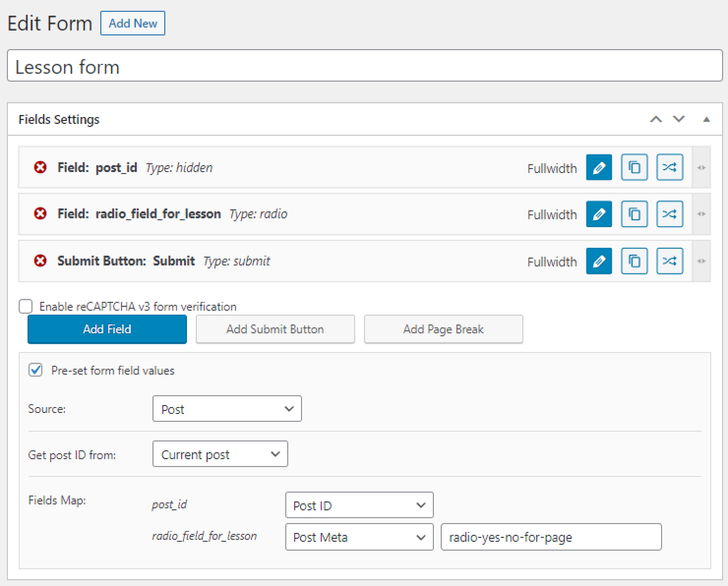Duplicate the Submit Button row
The image size is (728, 586).
pos(634,261)
